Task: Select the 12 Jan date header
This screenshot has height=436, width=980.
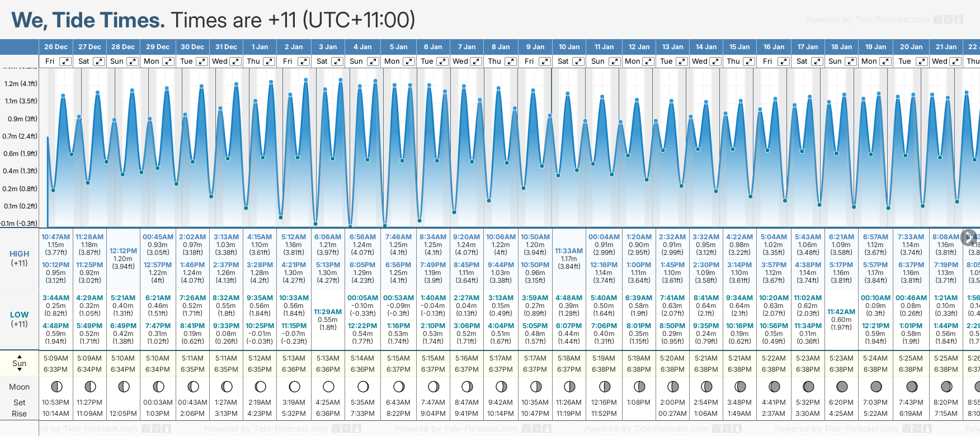Action: pyautogui.click(x=639, y=47)
